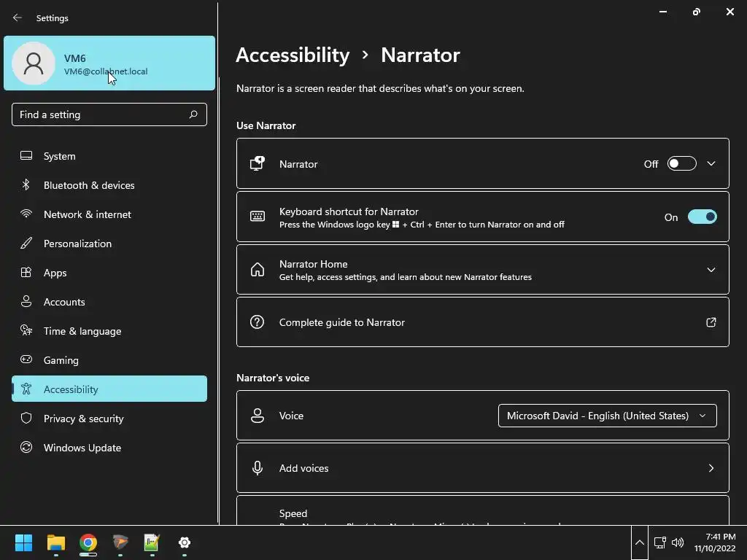Click the Windows Update refresh icon
Screen dimensions: 747x560
point(26,447)
